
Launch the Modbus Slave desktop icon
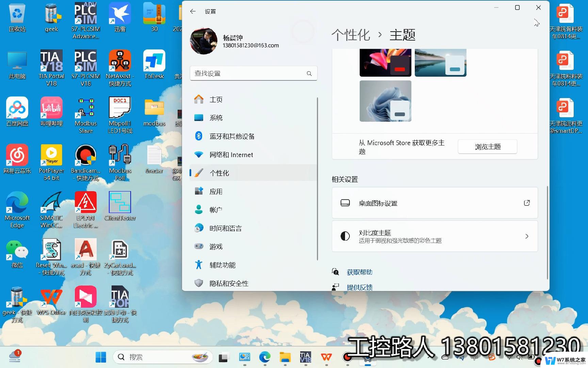coord(85,115)
